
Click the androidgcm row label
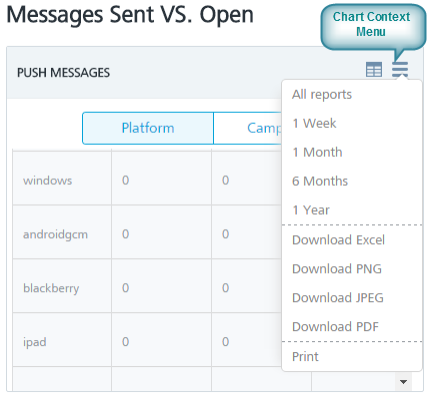pos(55,235)
